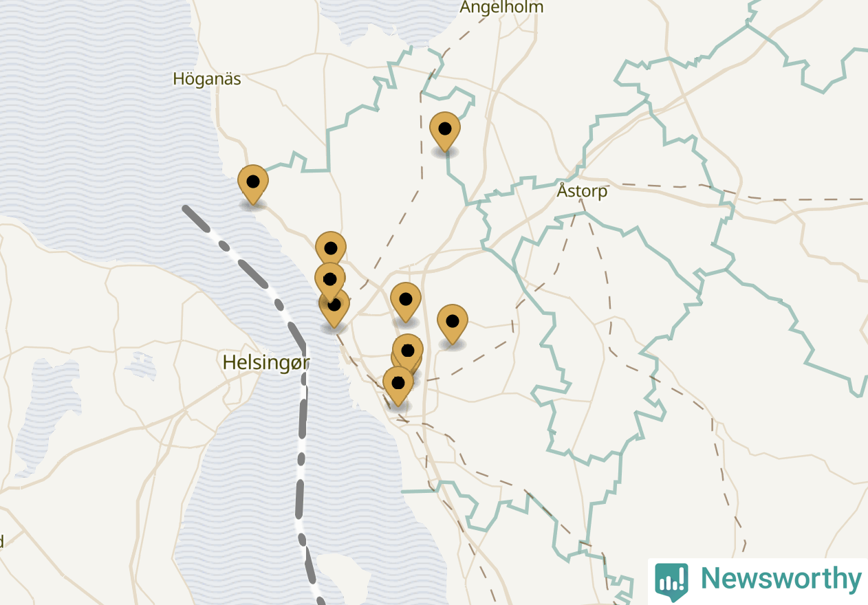Click the Newsworthy bar-chart logo icon

(671, 582)
